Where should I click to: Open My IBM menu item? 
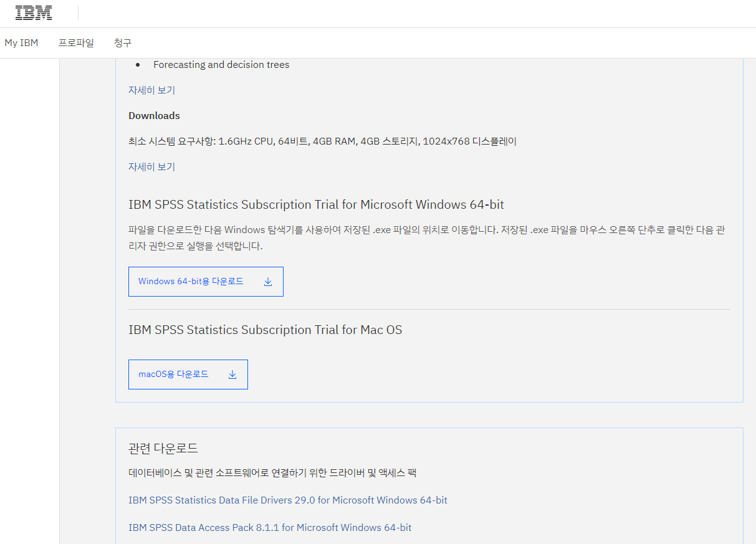point(21,43)
